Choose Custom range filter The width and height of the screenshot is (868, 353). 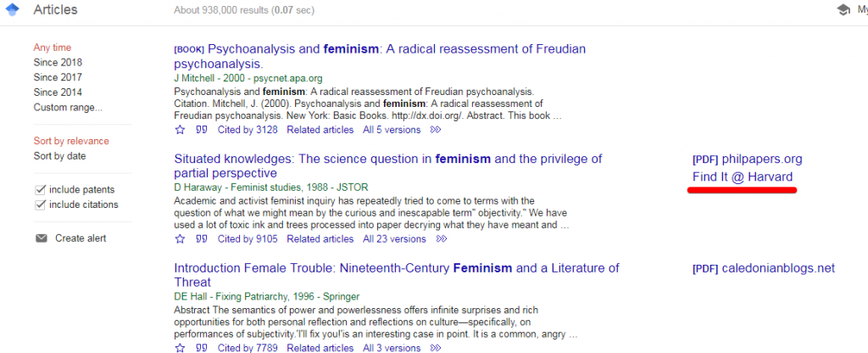pos(68,107)
